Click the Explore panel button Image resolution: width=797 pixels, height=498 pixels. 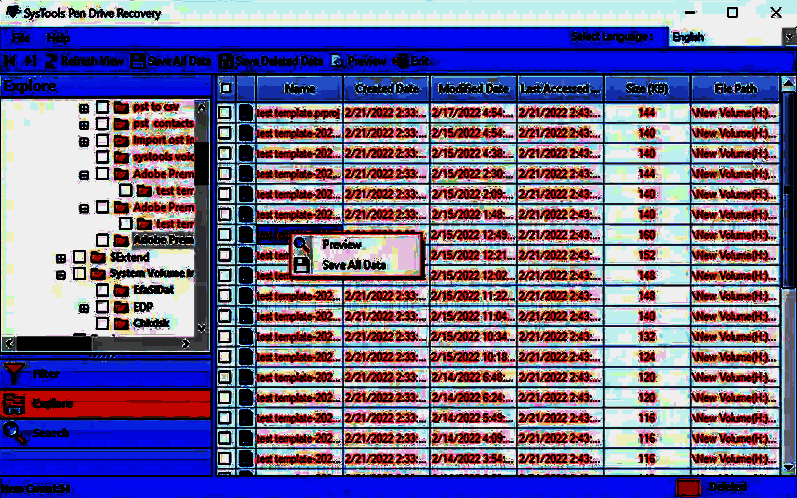(105, 403)
